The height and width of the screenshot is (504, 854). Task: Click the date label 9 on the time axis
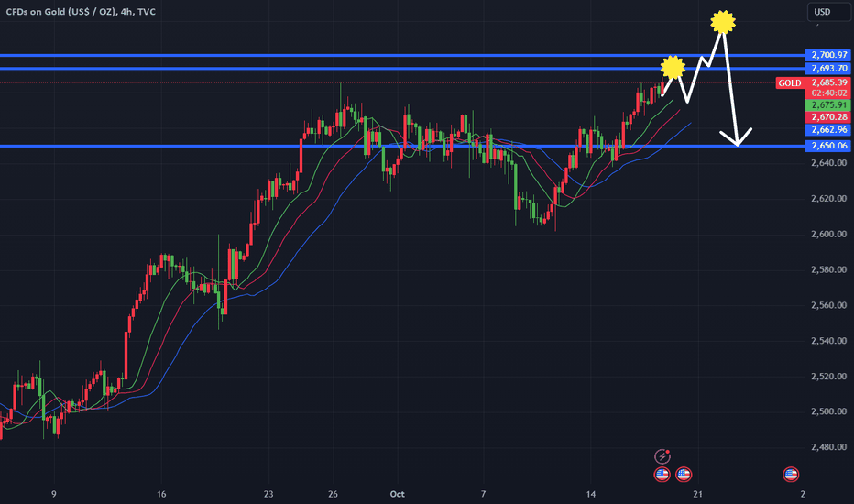pyautogui.click(x=53, y=494)
